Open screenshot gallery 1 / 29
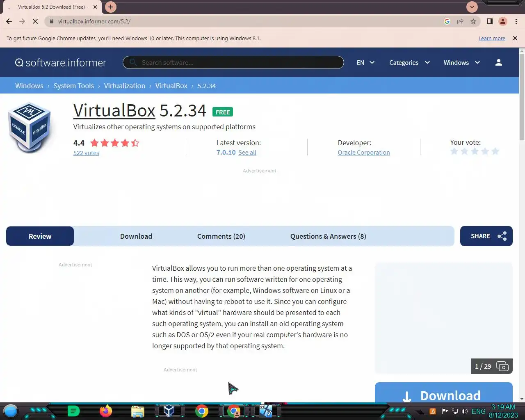Image resolution: width=525 pixels, height=420 pixels. [x=492, y=366]
